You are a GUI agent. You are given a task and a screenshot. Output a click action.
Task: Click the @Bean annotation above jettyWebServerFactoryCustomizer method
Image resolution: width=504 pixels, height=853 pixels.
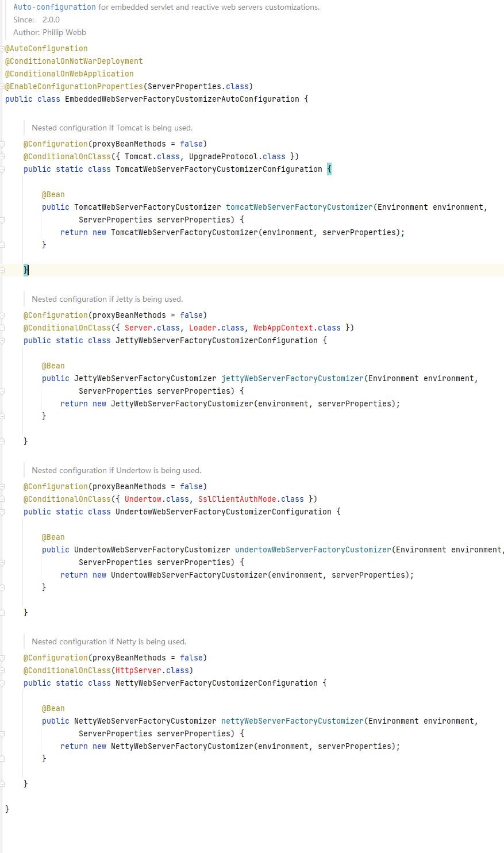53,366
